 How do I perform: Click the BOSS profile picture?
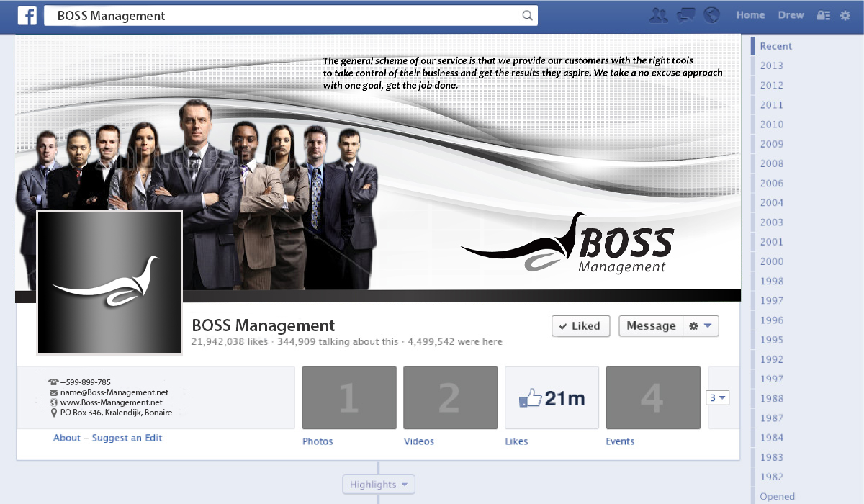point(109,283)
